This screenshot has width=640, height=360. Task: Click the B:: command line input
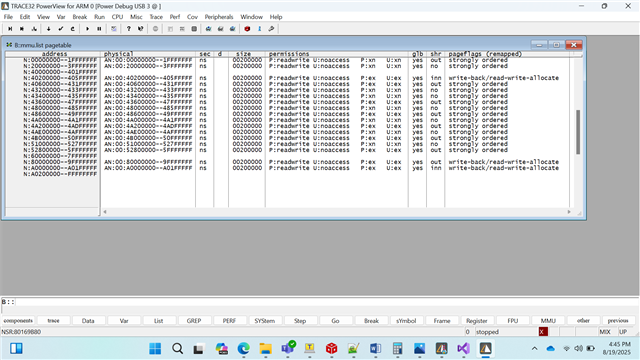(327, 302)
